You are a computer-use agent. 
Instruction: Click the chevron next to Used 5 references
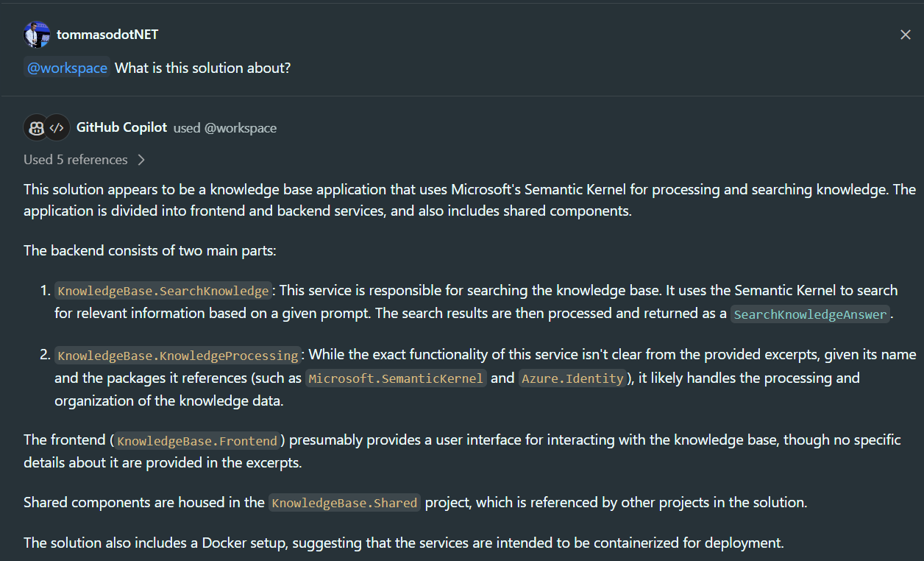141,159
